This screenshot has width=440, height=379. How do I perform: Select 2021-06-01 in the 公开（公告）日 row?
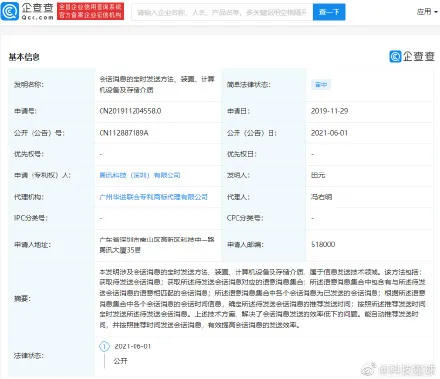[329, 133]
